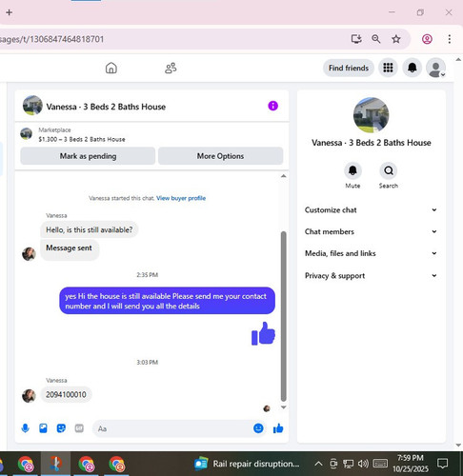Click Vanessa's avatar beside the phone number

click(x=29, y=396)
